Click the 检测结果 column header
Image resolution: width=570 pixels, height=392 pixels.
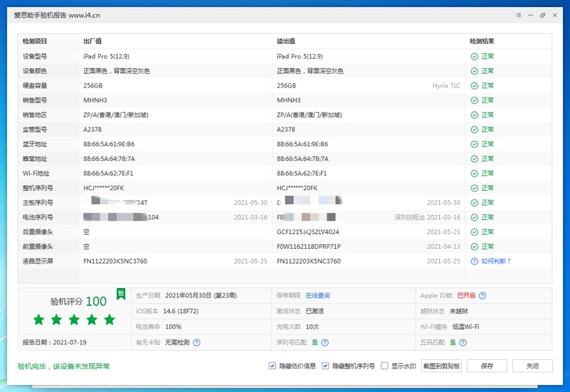point(482,41)
